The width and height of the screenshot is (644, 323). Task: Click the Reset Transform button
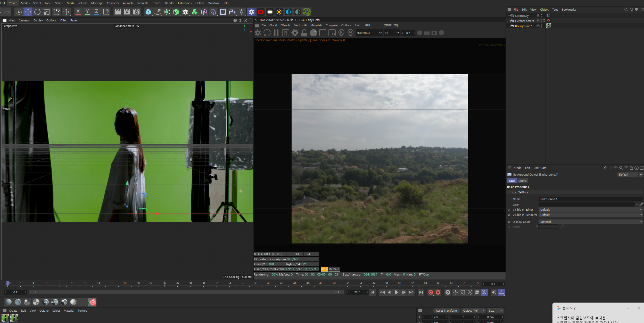(446, 311)
